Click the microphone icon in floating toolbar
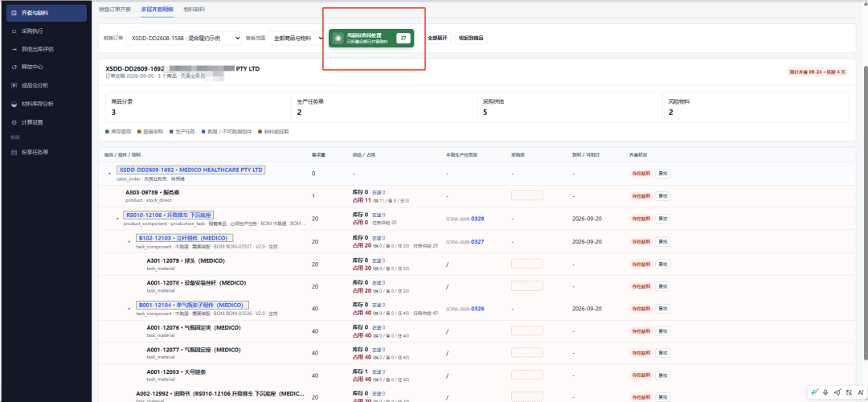868x402 pixels. [x=825, y=392]
